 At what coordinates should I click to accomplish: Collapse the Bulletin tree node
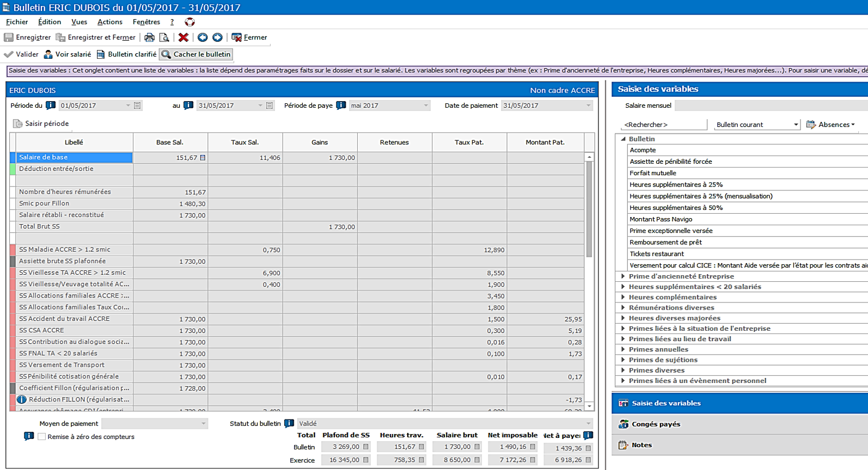pos(623,139)
